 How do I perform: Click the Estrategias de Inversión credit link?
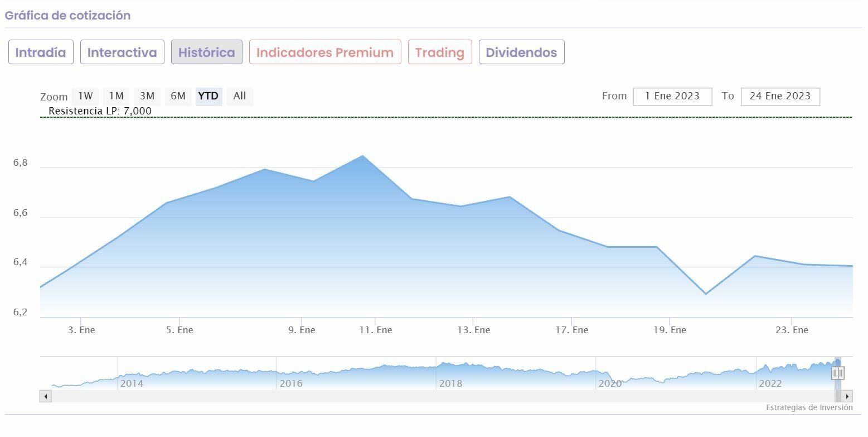809,407
